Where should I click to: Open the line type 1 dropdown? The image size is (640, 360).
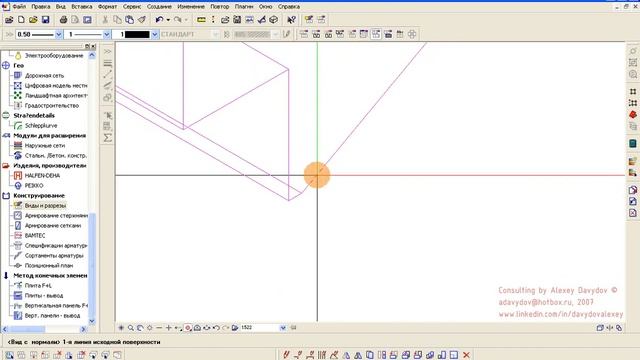pyautogui.click(x=107, y=34)
